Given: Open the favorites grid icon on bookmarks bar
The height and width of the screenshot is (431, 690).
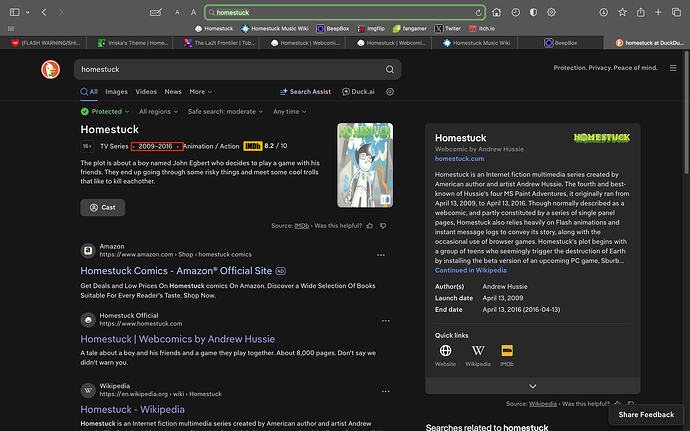Looking at the screenshot, I should pos(11,29).
